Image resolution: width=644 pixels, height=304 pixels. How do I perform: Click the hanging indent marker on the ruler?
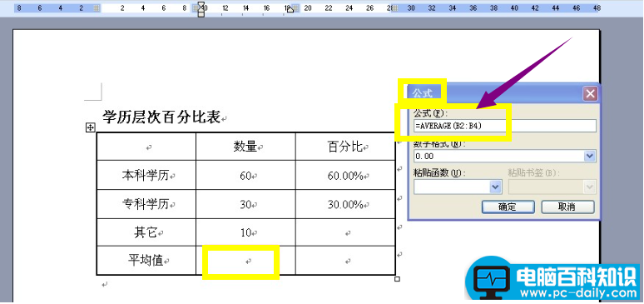pos(201,9)
